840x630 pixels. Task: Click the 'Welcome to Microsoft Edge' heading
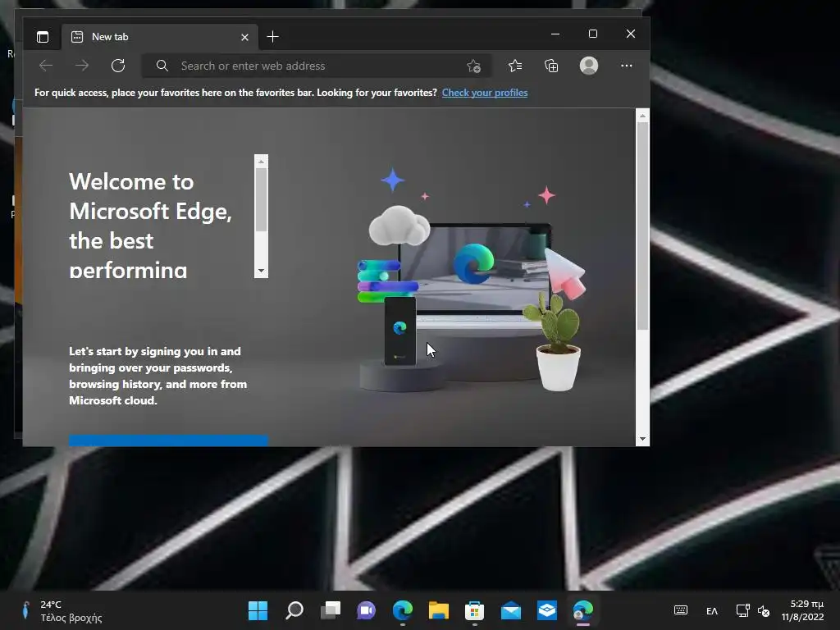point(151,225)
